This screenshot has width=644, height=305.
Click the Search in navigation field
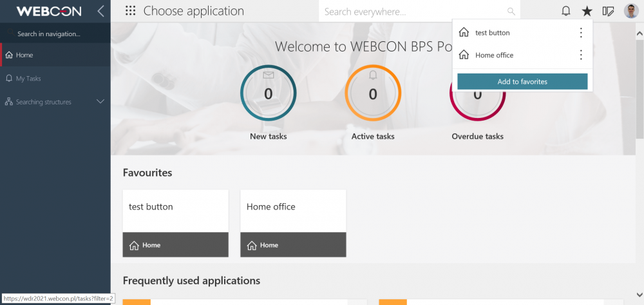(x=55, y=34)
